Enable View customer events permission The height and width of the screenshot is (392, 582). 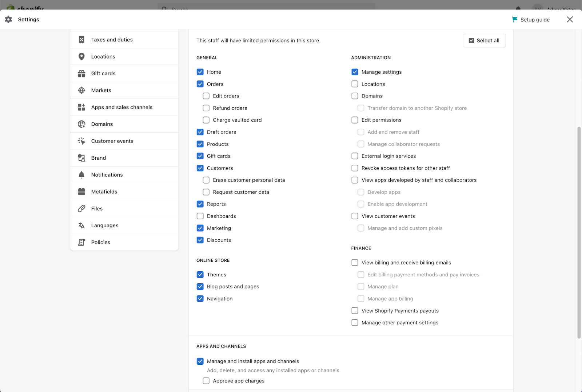pos(355,216)
